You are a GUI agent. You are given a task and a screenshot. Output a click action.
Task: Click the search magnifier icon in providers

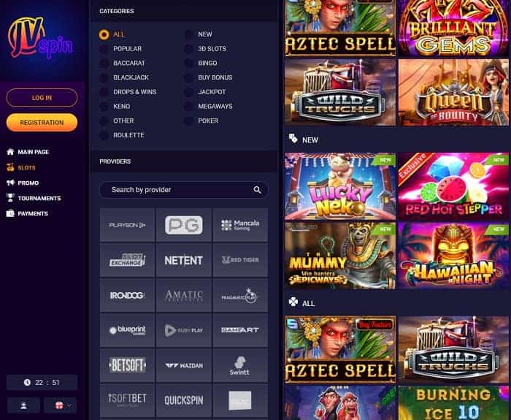(257, 190)
